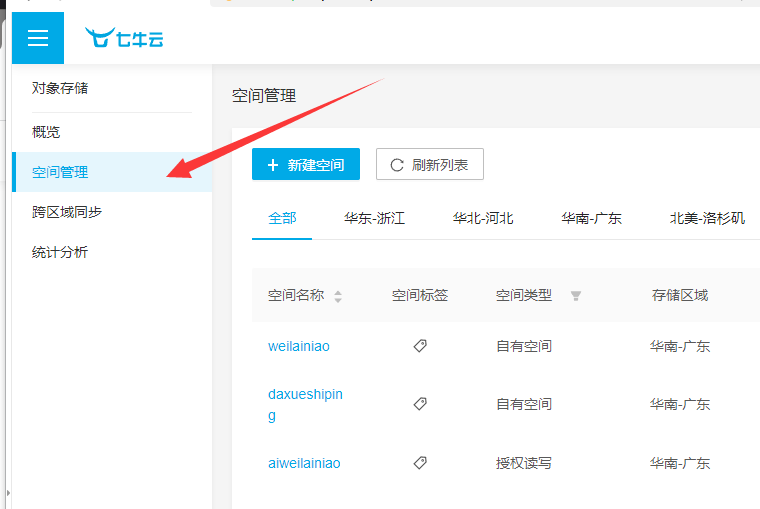Switch to 北美-洛杉矶 tab
This screenshot has height=509, width=760.
[707, 218]
